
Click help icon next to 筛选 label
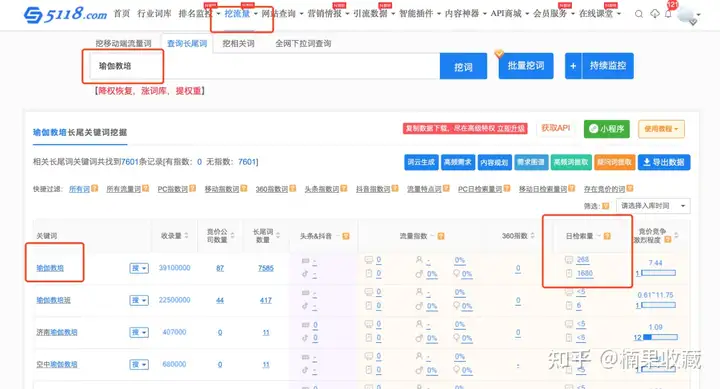606,206
